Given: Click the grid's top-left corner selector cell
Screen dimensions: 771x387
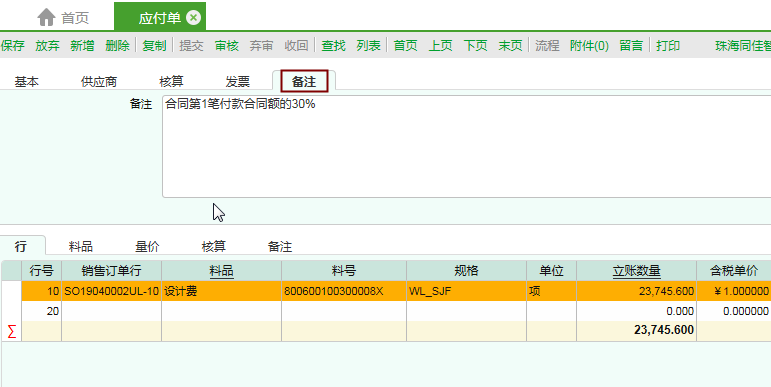Looking at the screenshot, I should pyautogui.click(x=11, y=271).
